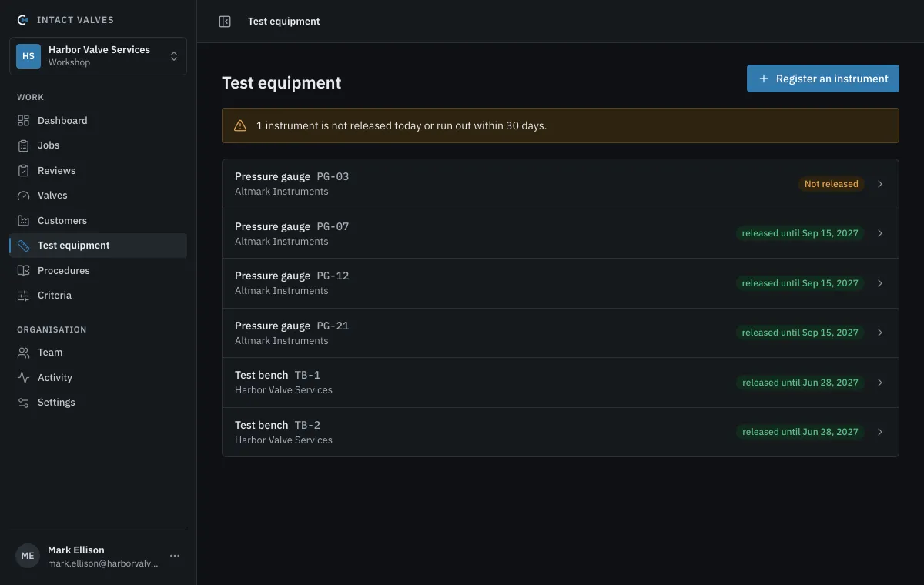The height and width of the screenshot is (585, 924).
Task: Click the Test equipment breadcrumb in top bar
Action: (284, 22)
